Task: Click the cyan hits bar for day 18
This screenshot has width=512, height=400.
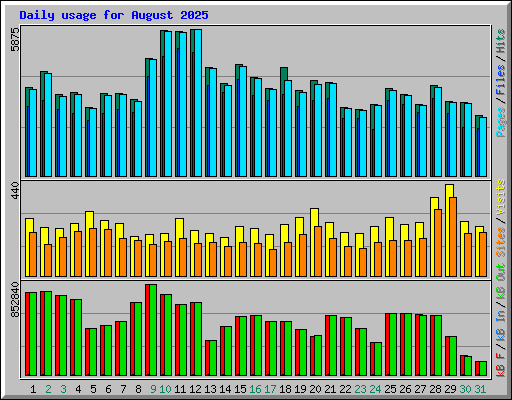Action: click(288, 128)
